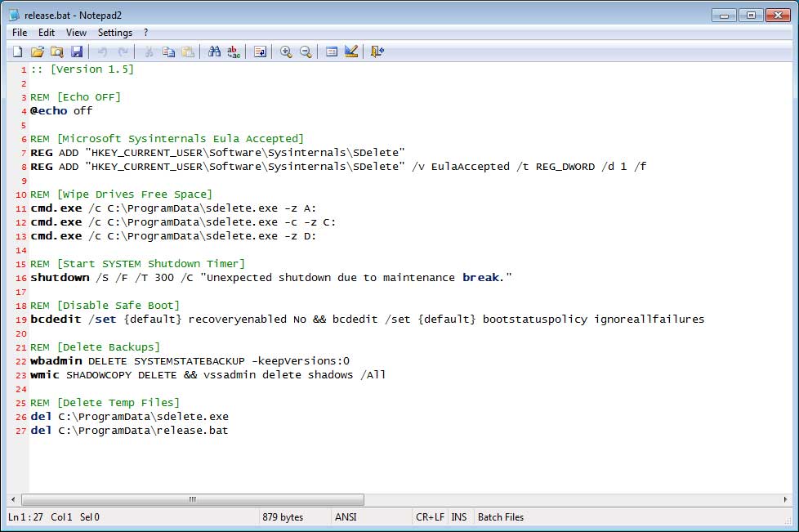The image size is (799, 532).
Task: Click the horizontal scrollbar right arrow
Action: [785, 499]
